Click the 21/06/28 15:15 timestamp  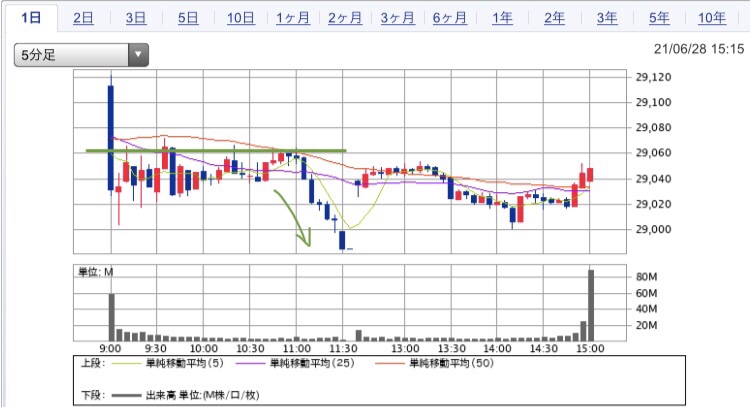coord(699,49)
